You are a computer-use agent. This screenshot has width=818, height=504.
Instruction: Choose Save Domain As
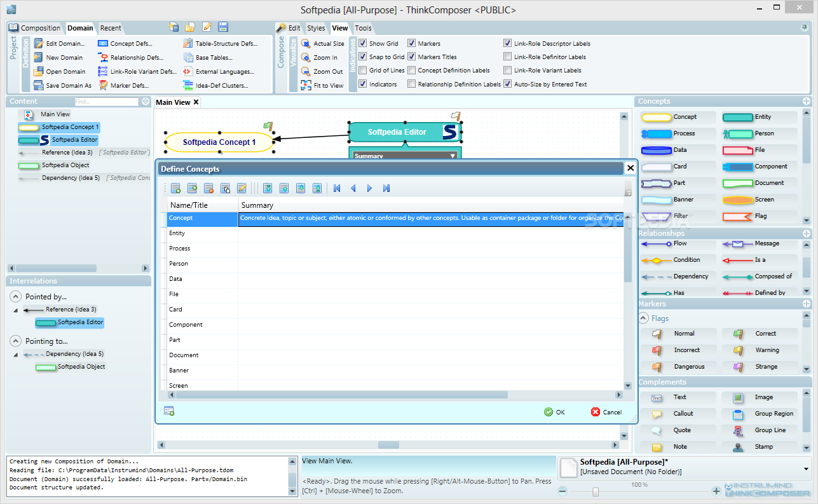tap(62, 86)
